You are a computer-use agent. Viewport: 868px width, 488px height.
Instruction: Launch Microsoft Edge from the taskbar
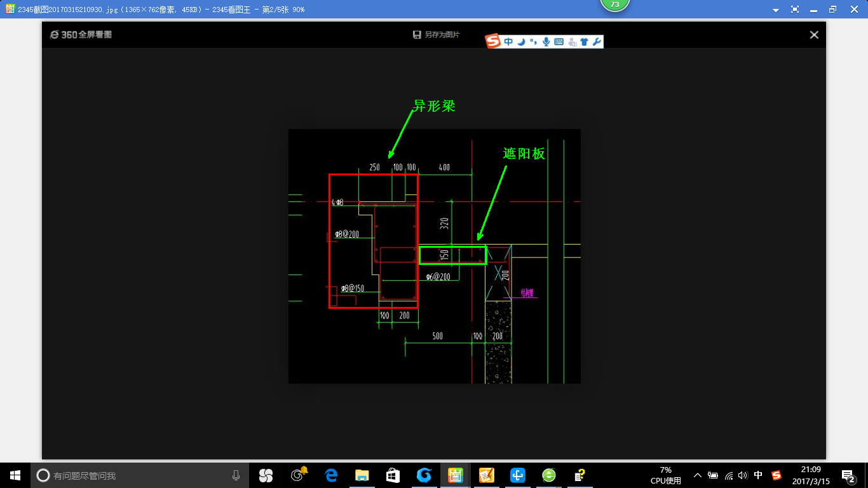(330, 475)
